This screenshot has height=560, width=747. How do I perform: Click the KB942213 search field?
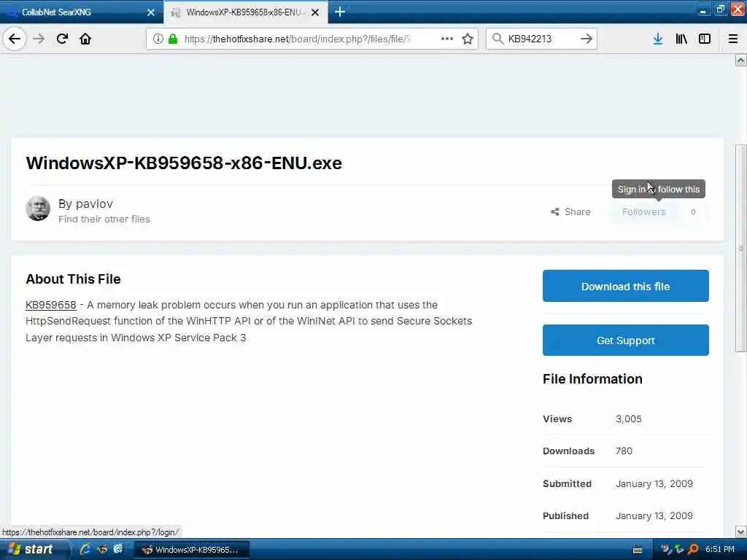click(541, 39)
